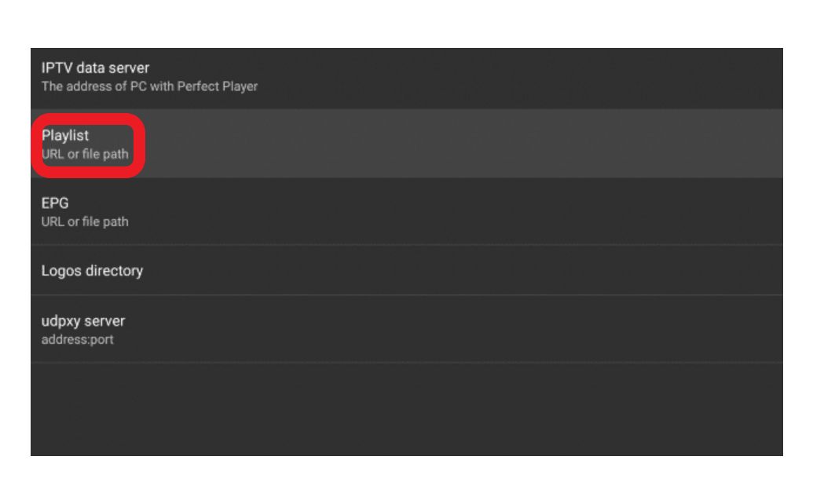Viewport: 813px width, 504px height.
Task: Click the right side of the EPG row
Action: click(668, 211)
